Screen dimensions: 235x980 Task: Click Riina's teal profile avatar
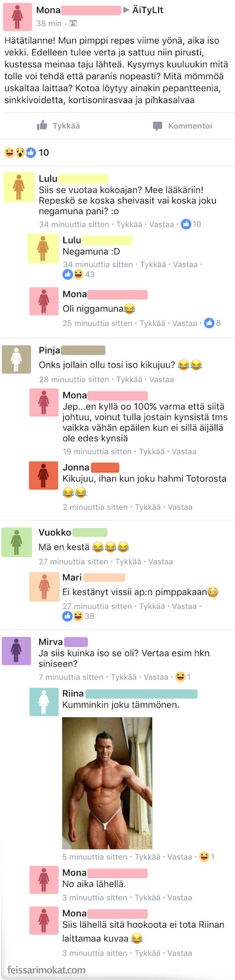pyautogui.click(x=43, y=702)
